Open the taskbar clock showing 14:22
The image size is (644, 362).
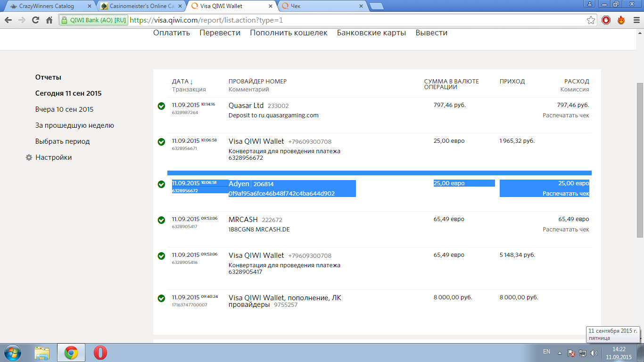tap(619, 353)
